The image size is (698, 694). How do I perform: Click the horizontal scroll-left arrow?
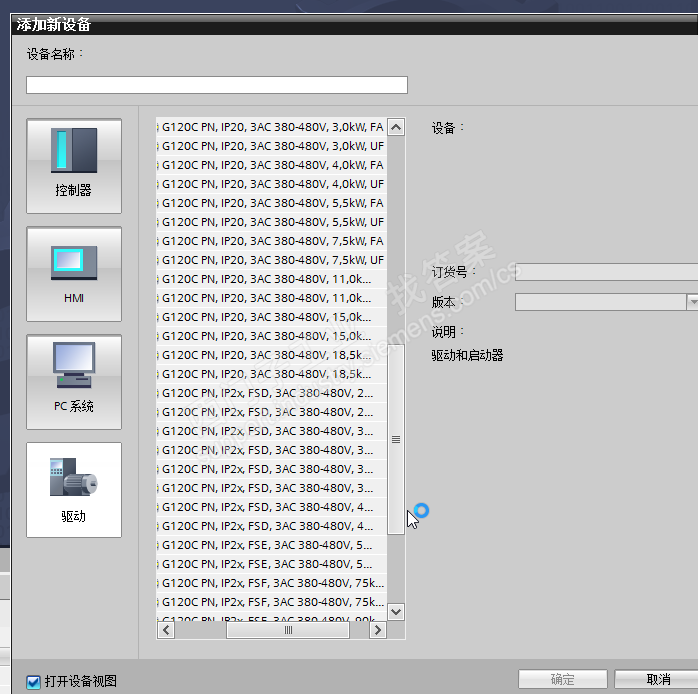point(166,630)
